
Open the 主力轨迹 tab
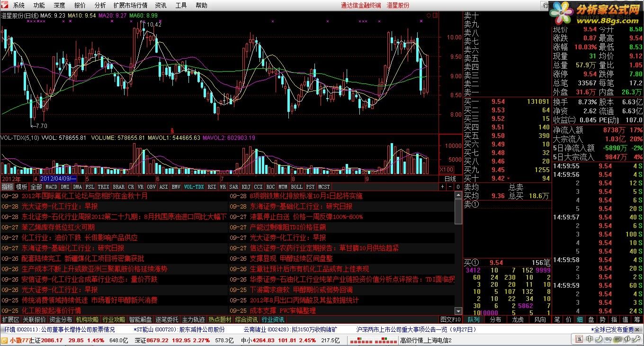tap(193, 319)
